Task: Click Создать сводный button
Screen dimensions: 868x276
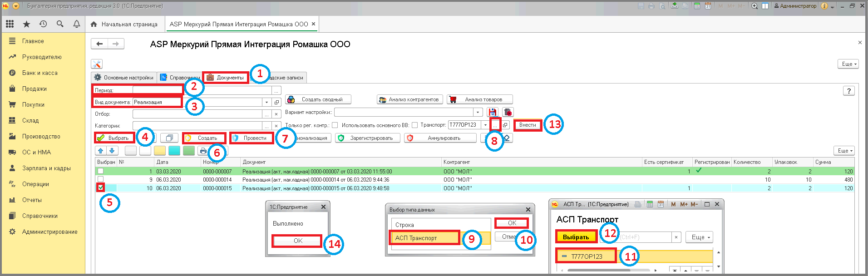Action: click(x=318, y=99)
